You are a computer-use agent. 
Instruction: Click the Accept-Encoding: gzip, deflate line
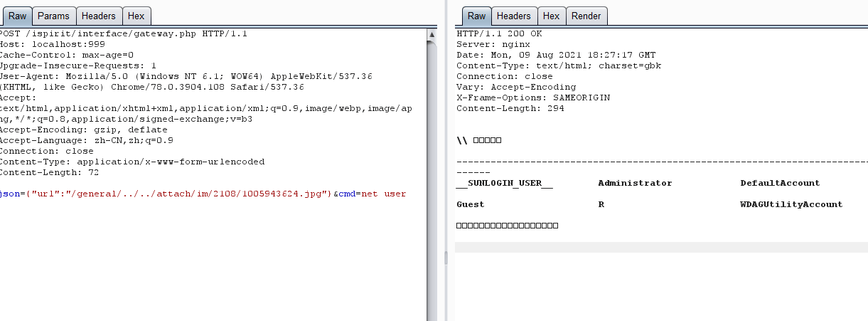[x=84, y=130]
